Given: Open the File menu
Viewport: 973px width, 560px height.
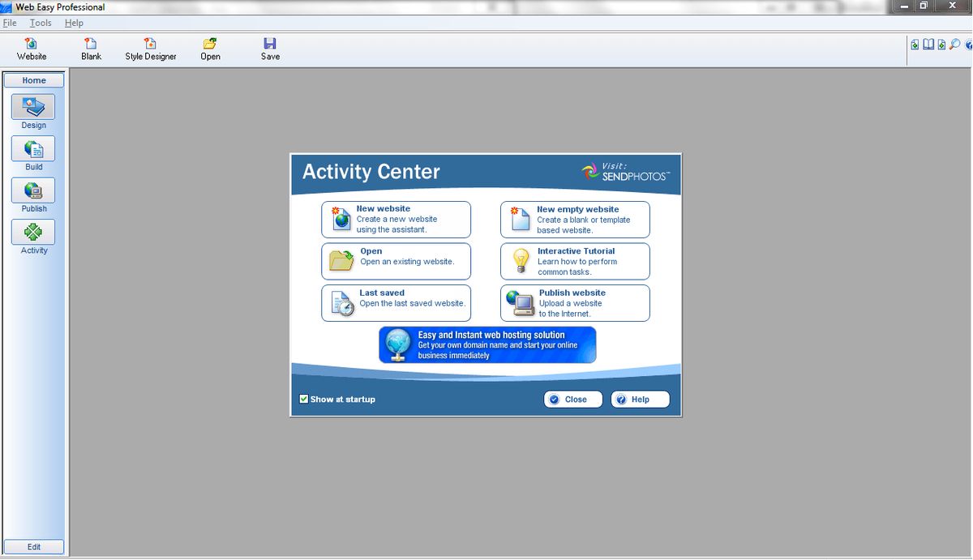Looking at the screenshot, I should click(x=10, y=23).
